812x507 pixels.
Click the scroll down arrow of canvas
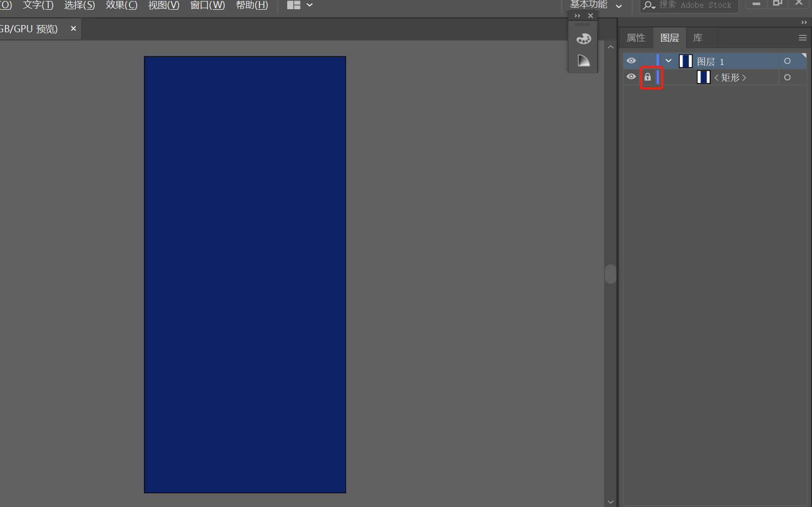click(610, 502)
